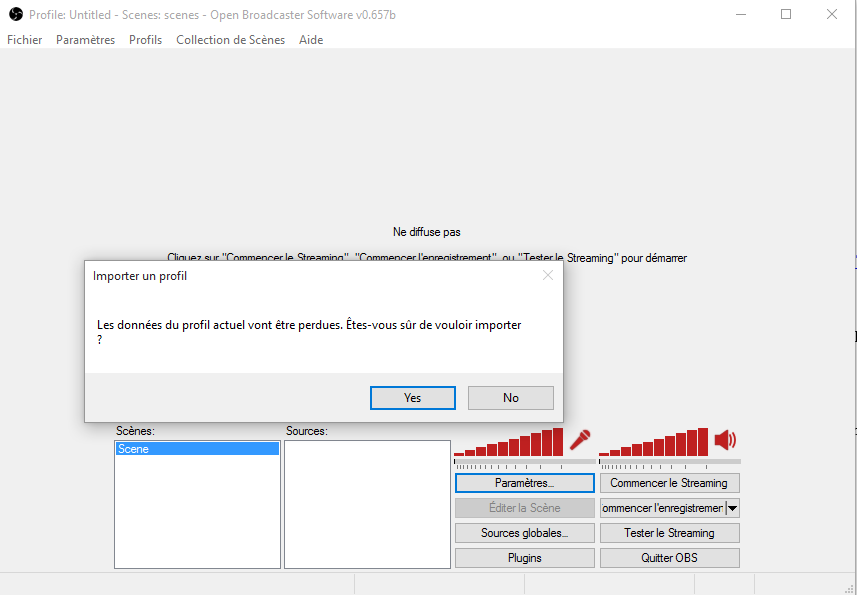Close the Importer un profil dialog
Viewport: 857px width, 595px height.
click(547, 275)
